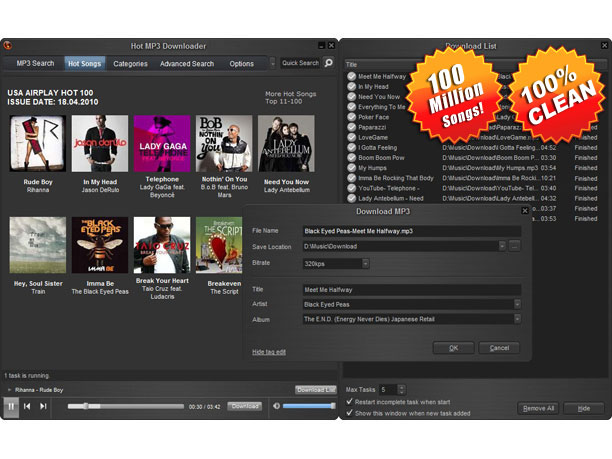Adjust the Max Tasks stepper arrows

(402, 389)
